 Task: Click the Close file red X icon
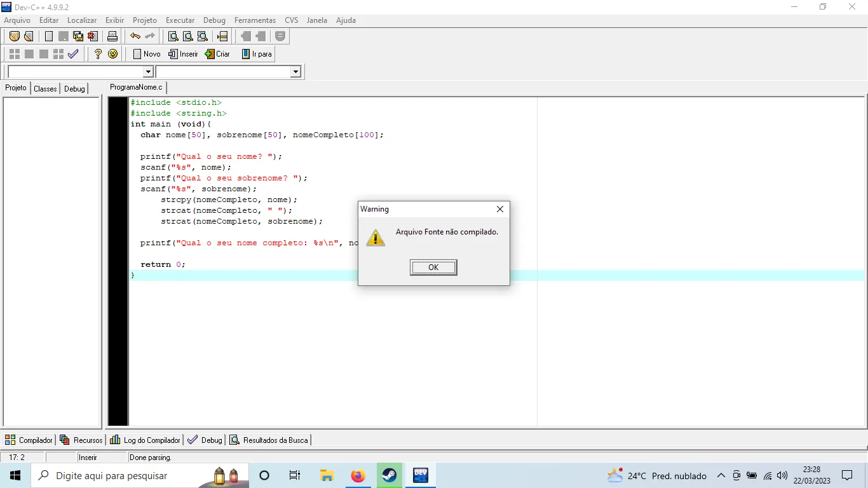(93, 36)
